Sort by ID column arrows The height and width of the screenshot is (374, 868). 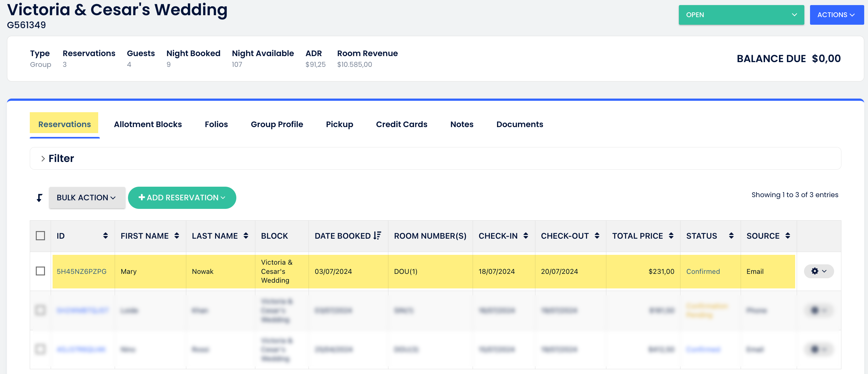point(105,236)
